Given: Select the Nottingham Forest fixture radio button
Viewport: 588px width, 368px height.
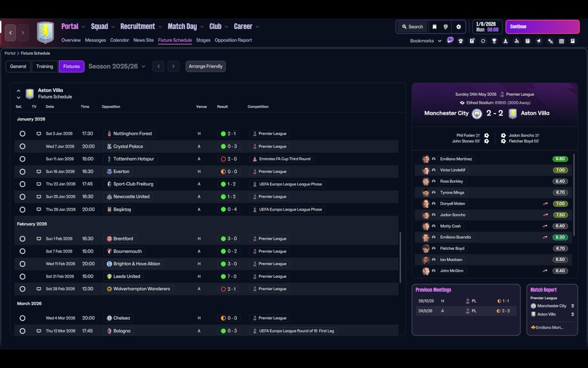Looking at the screenshot, I should [x=22, y=134].
